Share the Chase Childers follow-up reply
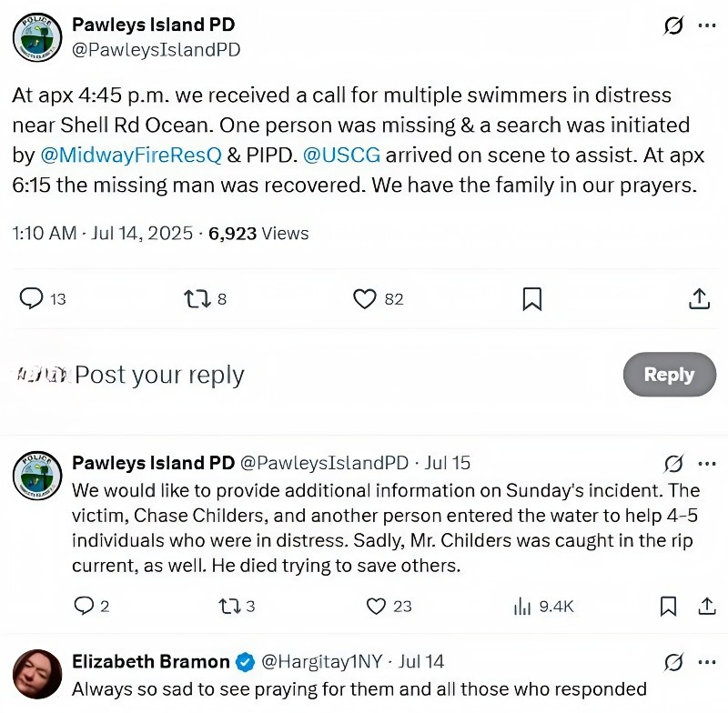 [x=707, y=606]
